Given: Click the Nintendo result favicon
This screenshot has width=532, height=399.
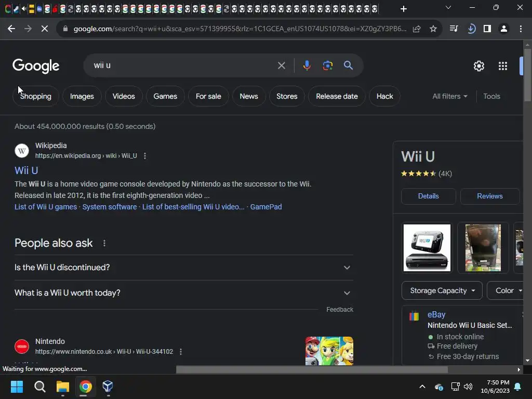Looking at the screenshot, I should tap(22, 347).
